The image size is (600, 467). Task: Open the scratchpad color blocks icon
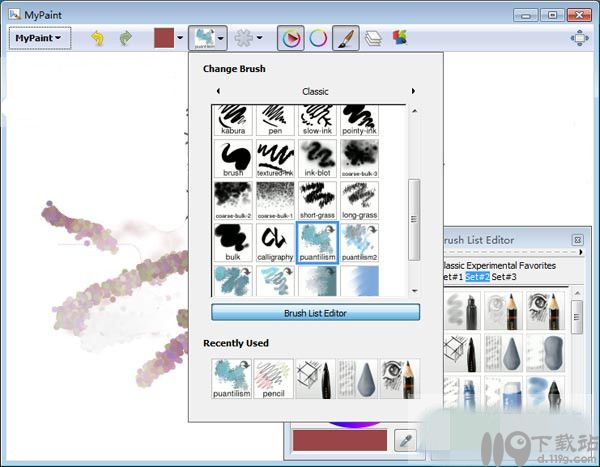pos(400,38)
